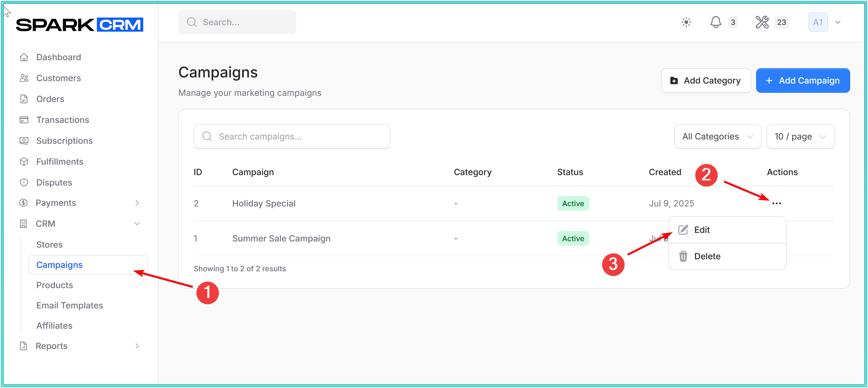This screenshot has width=868, height=388.
Task: Click the Search campaigns input field
Action: [x=292, y=136]
